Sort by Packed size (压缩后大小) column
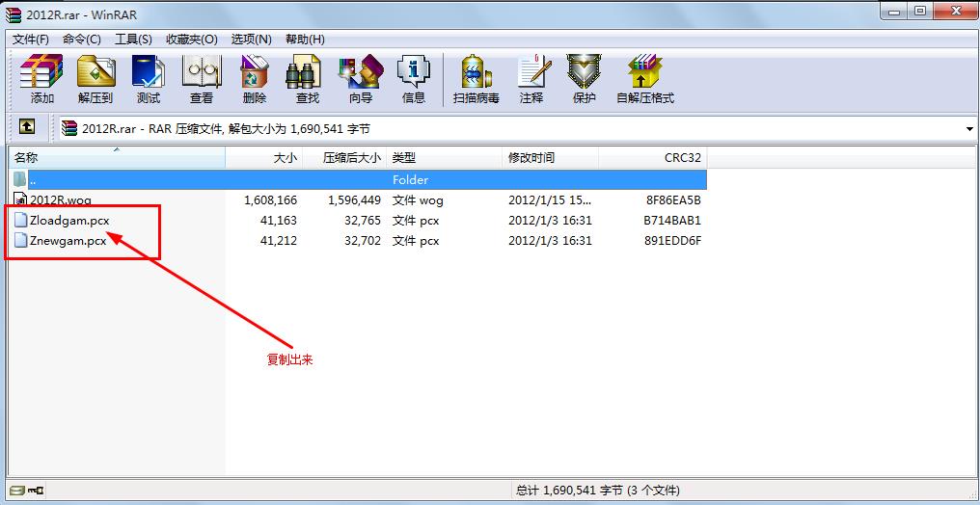980x505 pixels. pyautogui.click(x=344, y=158)
